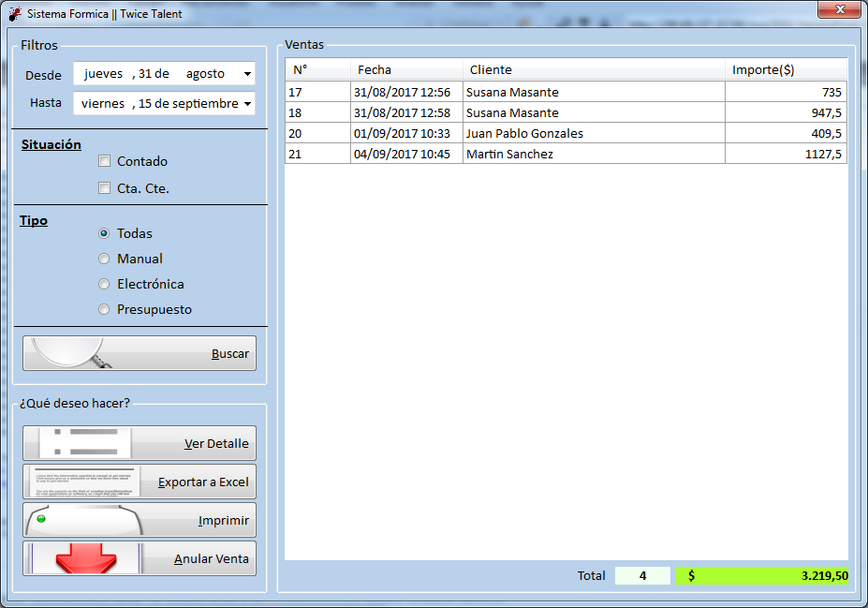Tick the Cta. Cte. checkbox
This screenshot has width=868, height=608.
click(104, 188)
